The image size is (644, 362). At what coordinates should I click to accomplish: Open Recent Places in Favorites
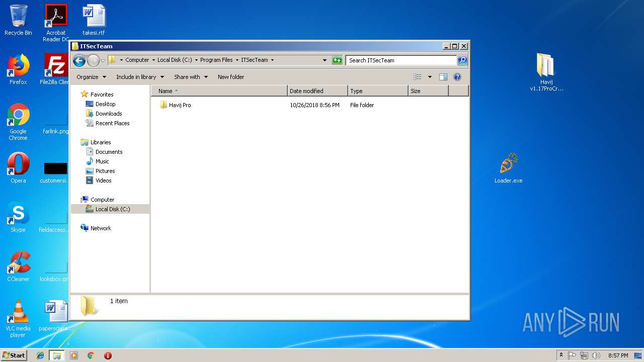tap(112, 123)
